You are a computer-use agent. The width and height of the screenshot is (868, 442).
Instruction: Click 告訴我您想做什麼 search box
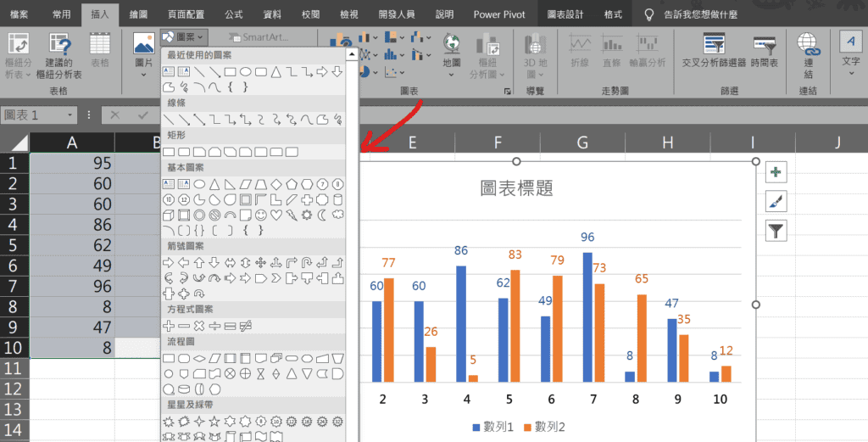[x=700, y=14]
